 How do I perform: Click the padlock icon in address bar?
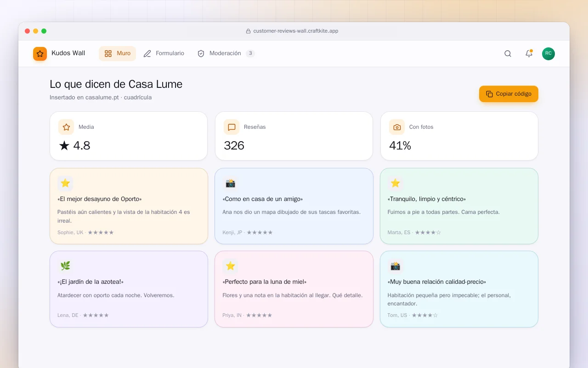[249, 31]
